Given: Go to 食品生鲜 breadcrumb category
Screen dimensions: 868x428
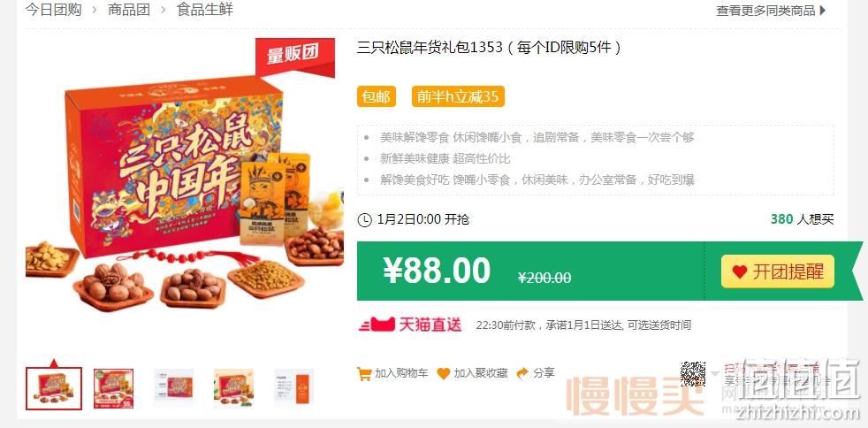Looking at the screenshot, I should pyautogui.click(x=205, y=10).
